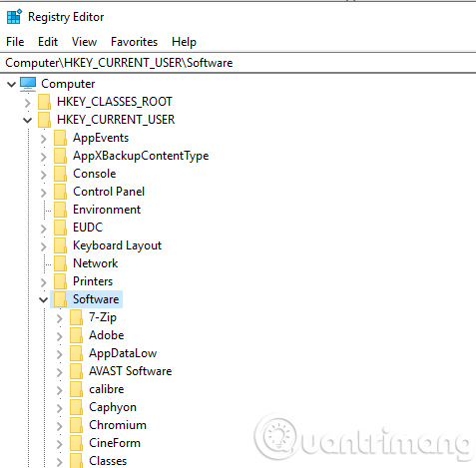This screenshot has width=476, height=468.
Task: Collapse the Computer root node
Action: pyautogui.click(x=12, y=84)
